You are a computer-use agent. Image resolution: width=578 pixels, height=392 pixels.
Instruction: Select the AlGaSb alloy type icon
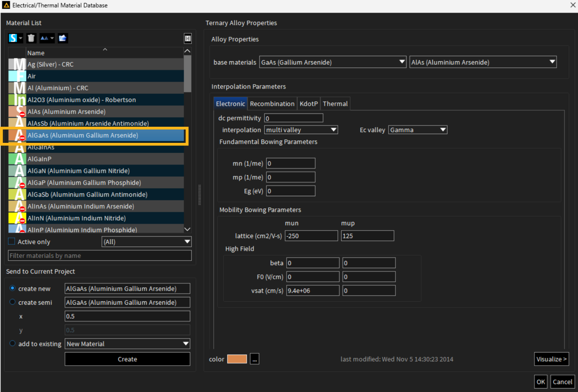pos(17,194)
